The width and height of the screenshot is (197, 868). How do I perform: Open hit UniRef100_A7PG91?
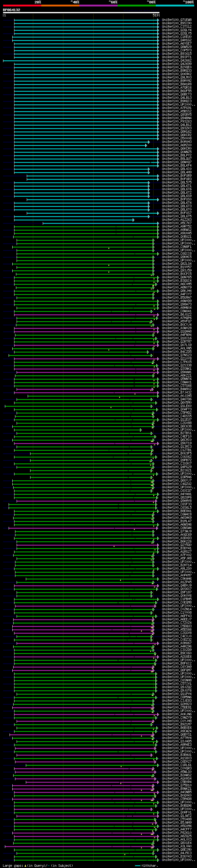pyautogui.click(x=176, y=108)
